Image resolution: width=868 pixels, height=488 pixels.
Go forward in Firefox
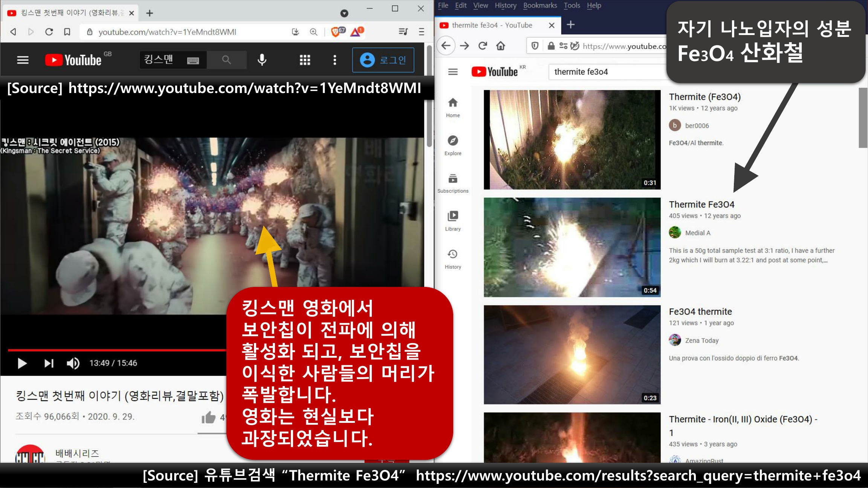click(x=465, y=46)
